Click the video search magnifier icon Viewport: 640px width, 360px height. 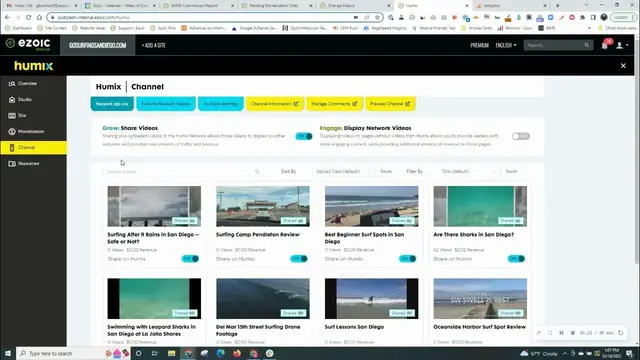click(257, 172)
